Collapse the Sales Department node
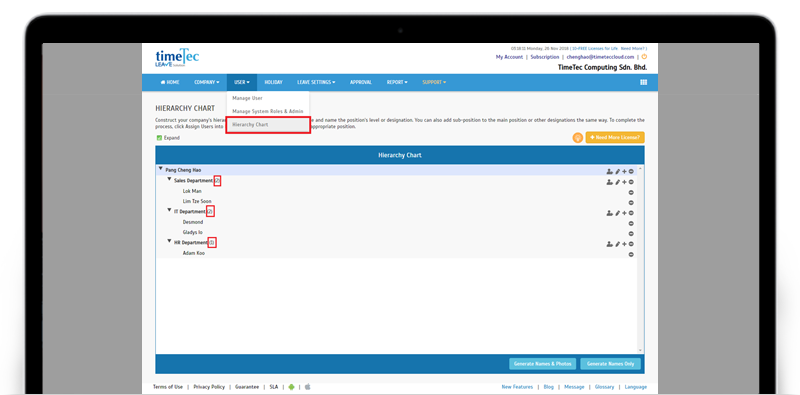 tap(169, 179)
